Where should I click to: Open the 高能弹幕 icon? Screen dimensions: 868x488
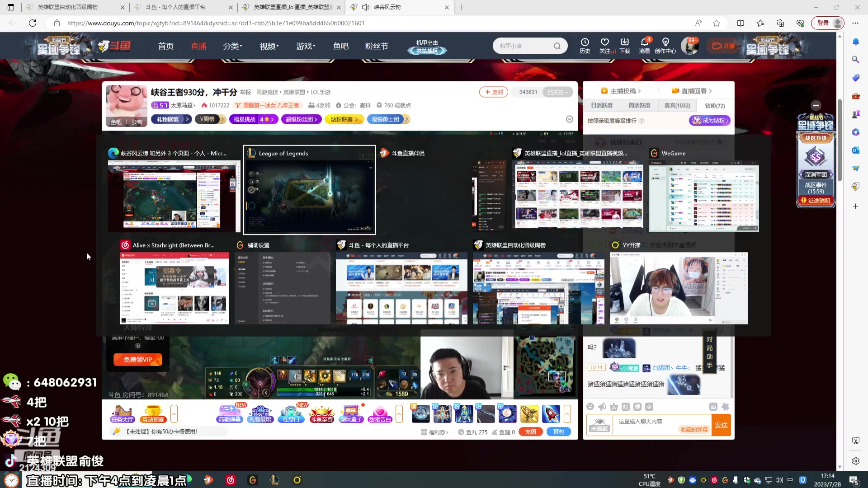[230, 414]
